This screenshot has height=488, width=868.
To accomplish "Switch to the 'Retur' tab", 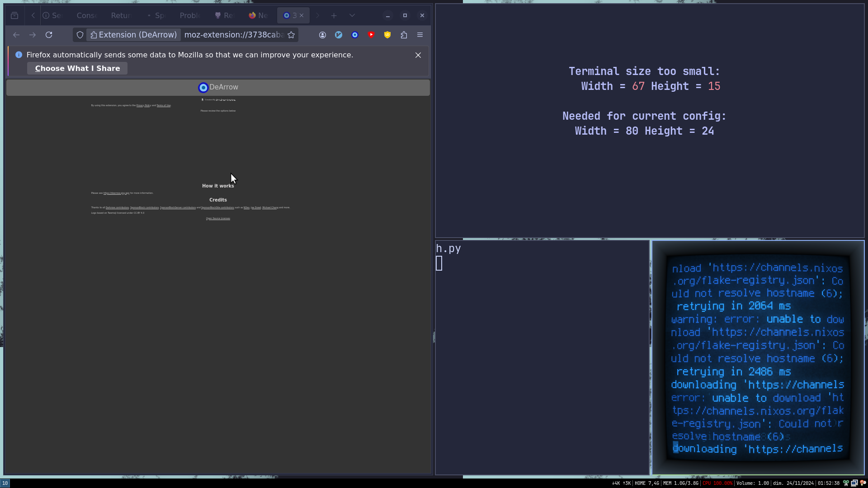I will 121,15.
